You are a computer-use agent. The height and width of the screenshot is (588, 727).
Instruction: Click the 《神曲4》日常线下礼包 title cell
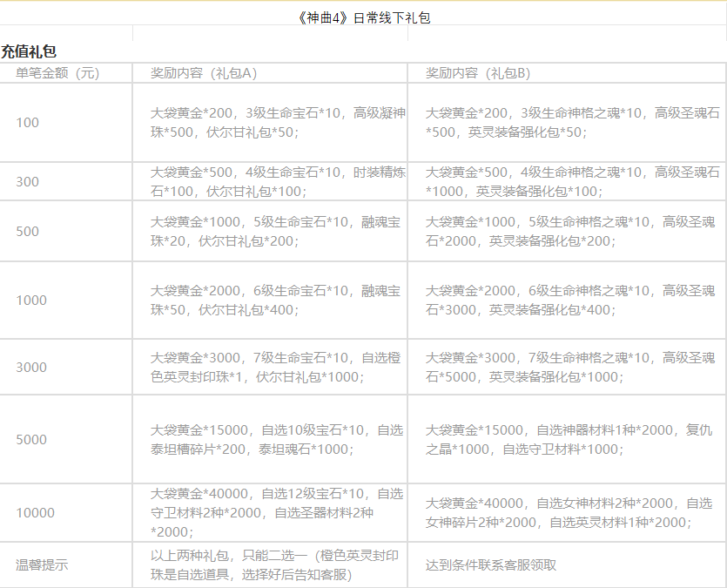(363, 17)
